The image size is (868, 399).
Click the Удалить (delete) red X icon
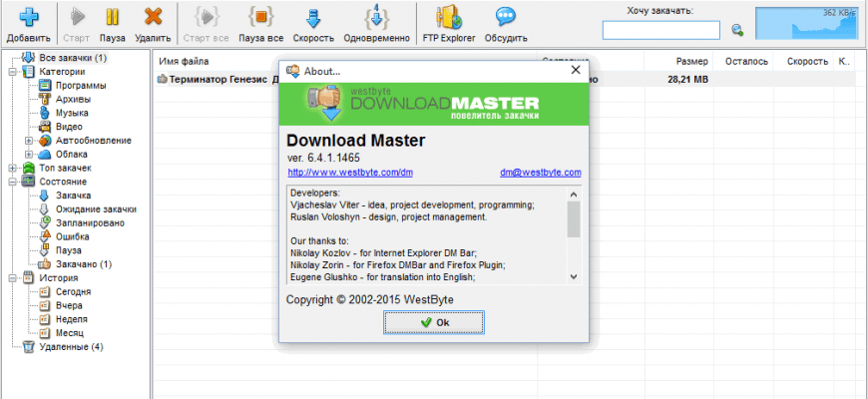coord(153,17)
